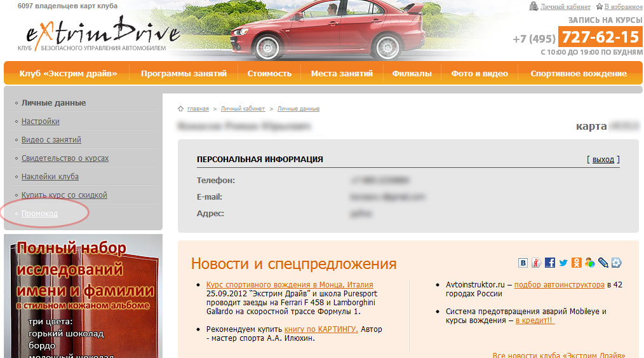Open the Филиалы menu item
This screenshot has height=358, width=644.
pos(412,74)
